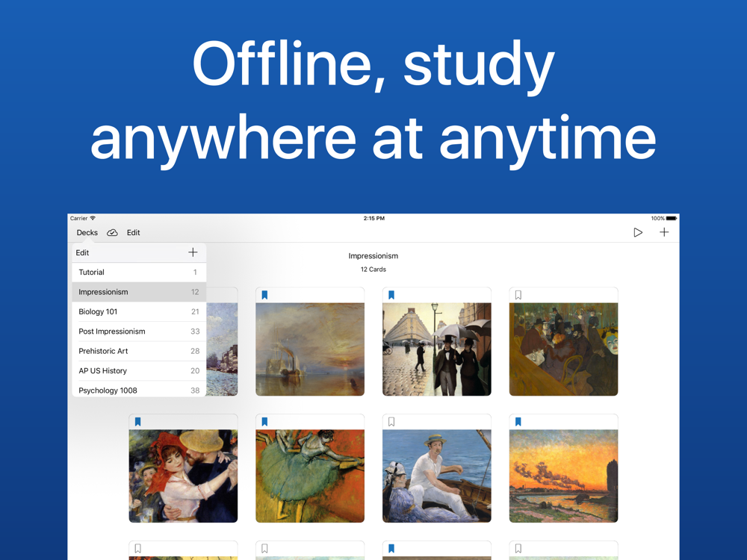Toggle bookmark on Moulin Rouge card
Viewport: 747px width, 560px height.
tap(518, 295)
